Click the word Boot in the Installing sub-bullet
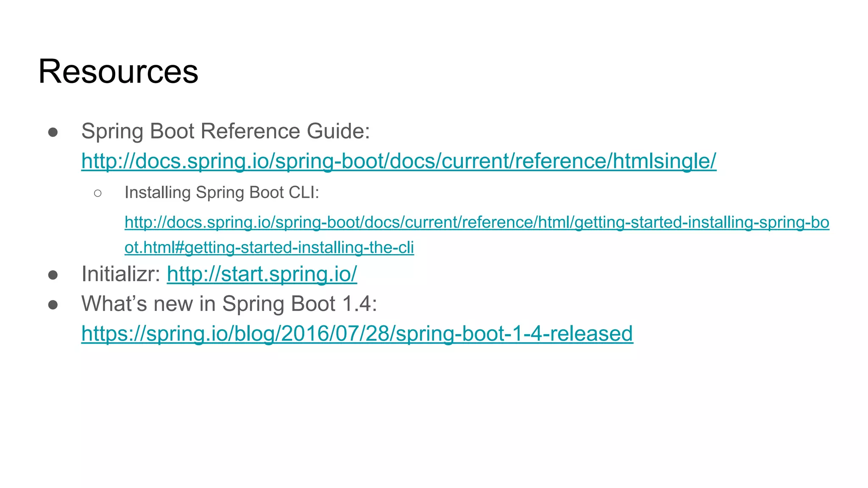The image size is (868, 488). point(266,193)
